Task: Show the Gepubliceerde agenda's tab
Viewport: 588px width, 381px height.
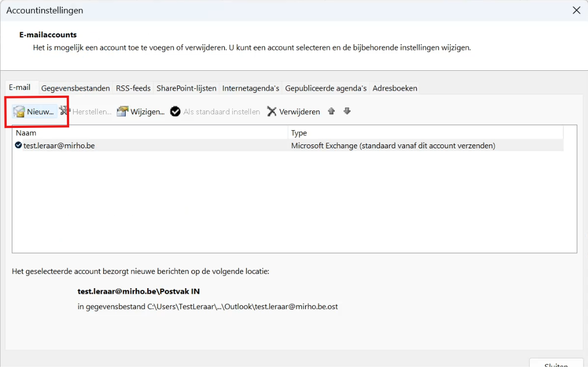Action: (x=326, y=88)
